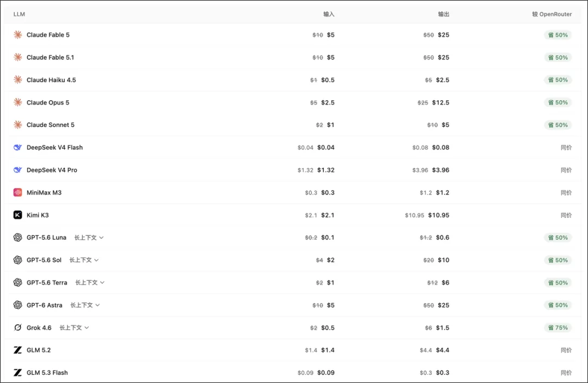Expand long-context dropdown for Grok 4.6

tap(74, 327)
